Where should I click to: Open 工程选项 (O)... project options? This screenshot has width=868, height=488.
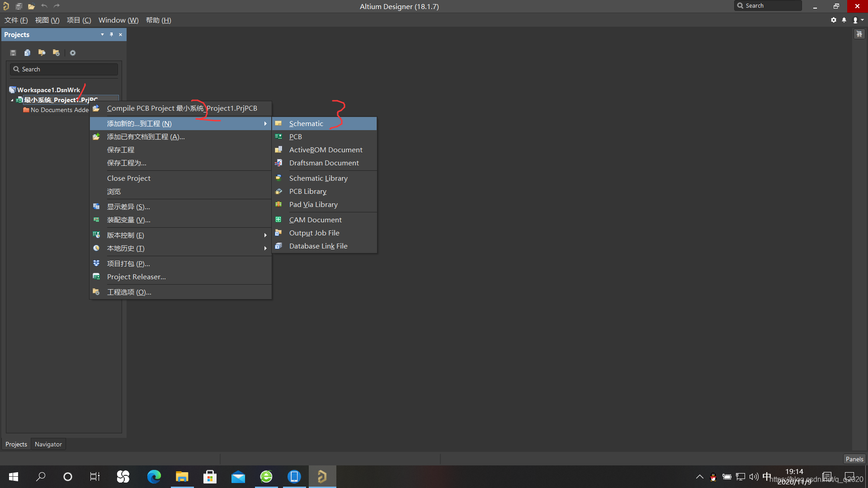181,292
